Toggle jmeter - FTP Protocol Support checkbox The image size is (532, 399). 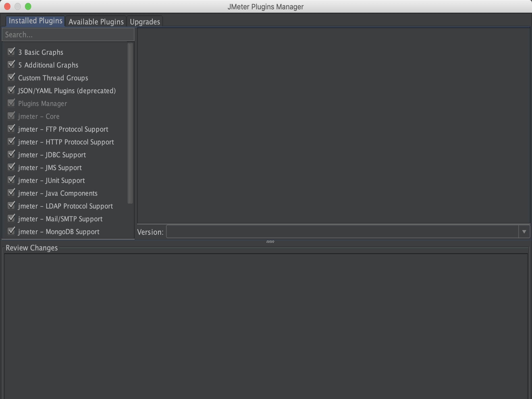(x=11, y=129)
